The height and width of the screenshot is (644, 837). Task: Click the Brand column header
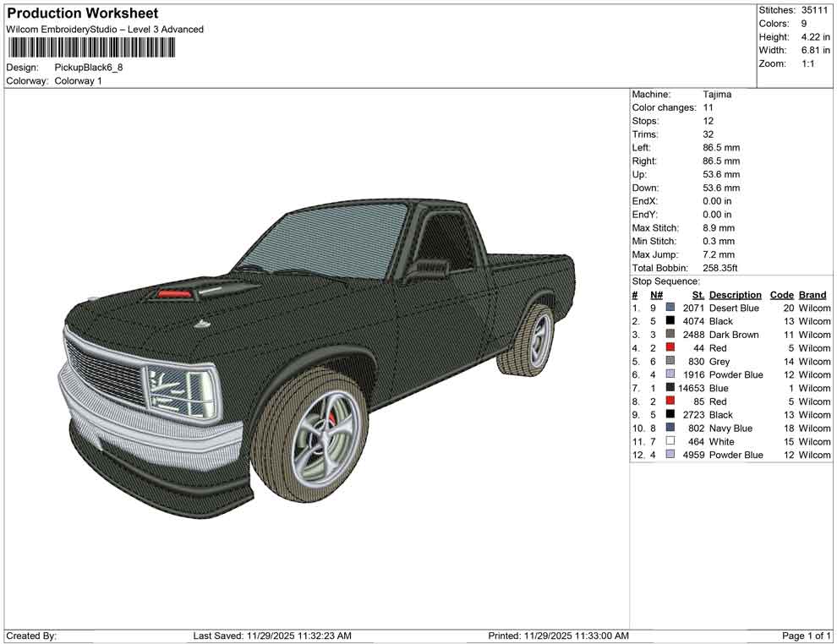812,294
